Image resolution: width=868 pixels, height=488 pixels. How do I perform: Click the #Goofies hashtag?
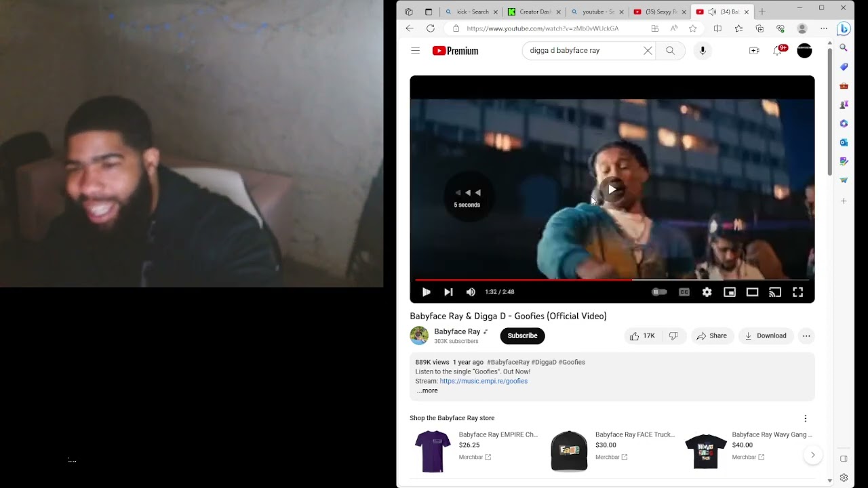point(572,362)
